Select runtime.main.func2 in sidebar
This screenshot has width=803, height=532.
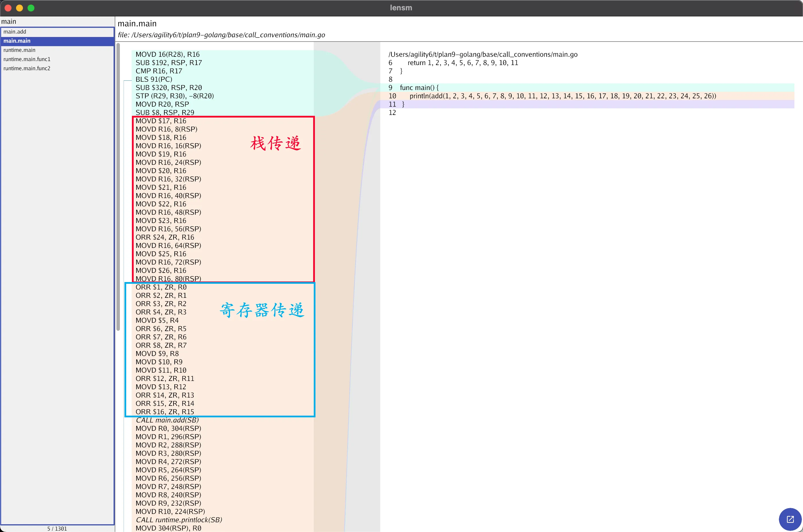click(27, 68)
